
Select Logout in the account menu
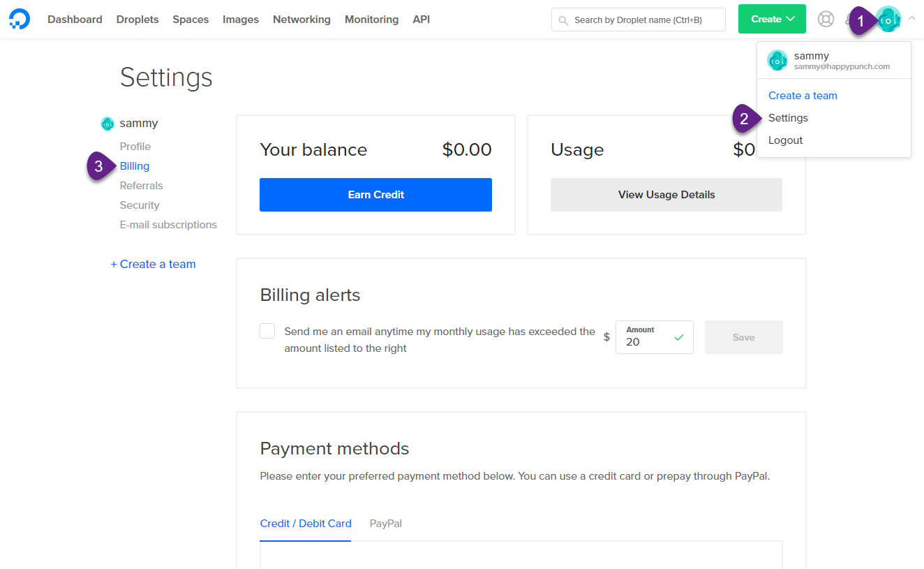click(x=785, y=140)
